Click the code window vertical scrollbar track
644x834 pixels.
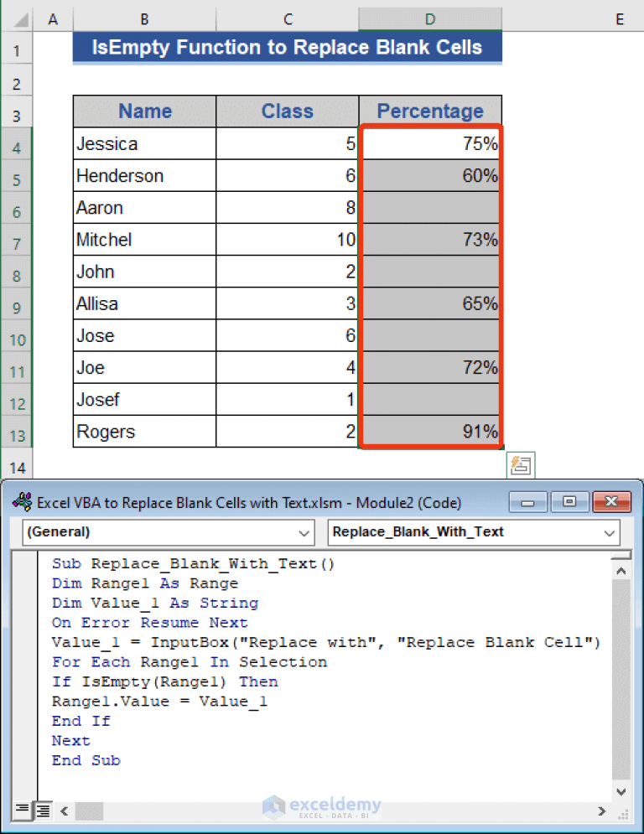(621, 681)
